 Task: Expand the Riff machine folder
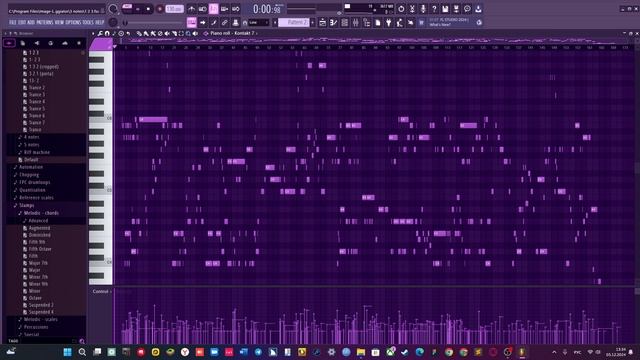pos(36,152)
